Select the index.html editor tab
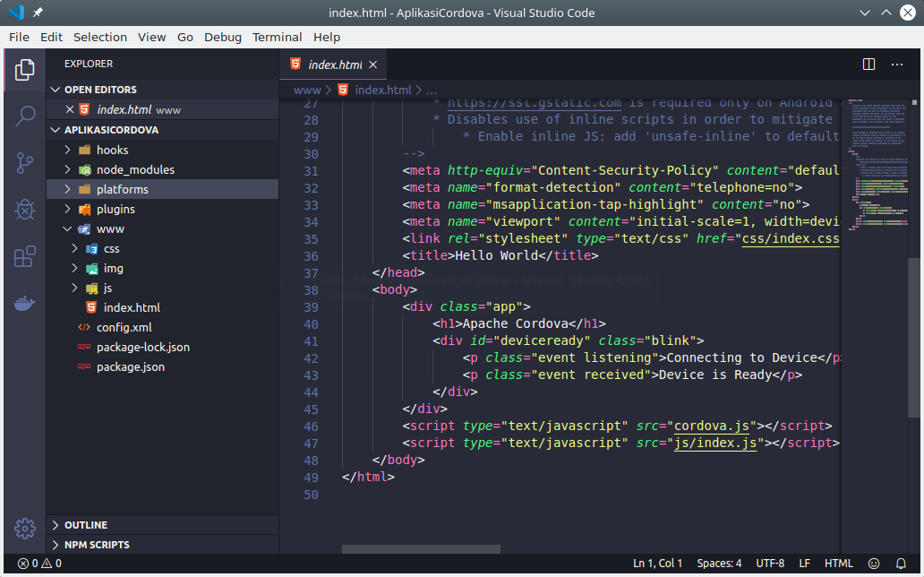The width and height of the screenshot is (924, 577). click(x=334, y=64)
